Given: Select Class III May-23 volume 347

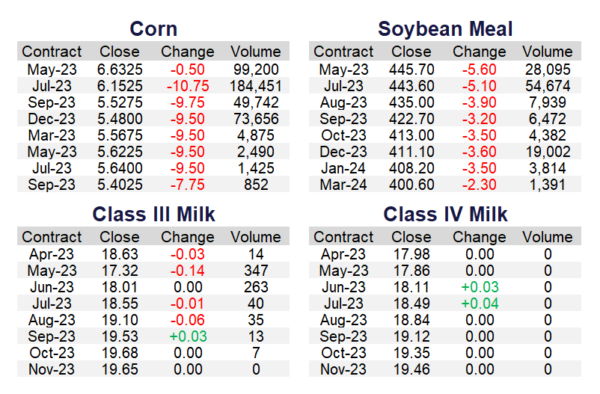Looking at the screenshot, I should (256, 271).
